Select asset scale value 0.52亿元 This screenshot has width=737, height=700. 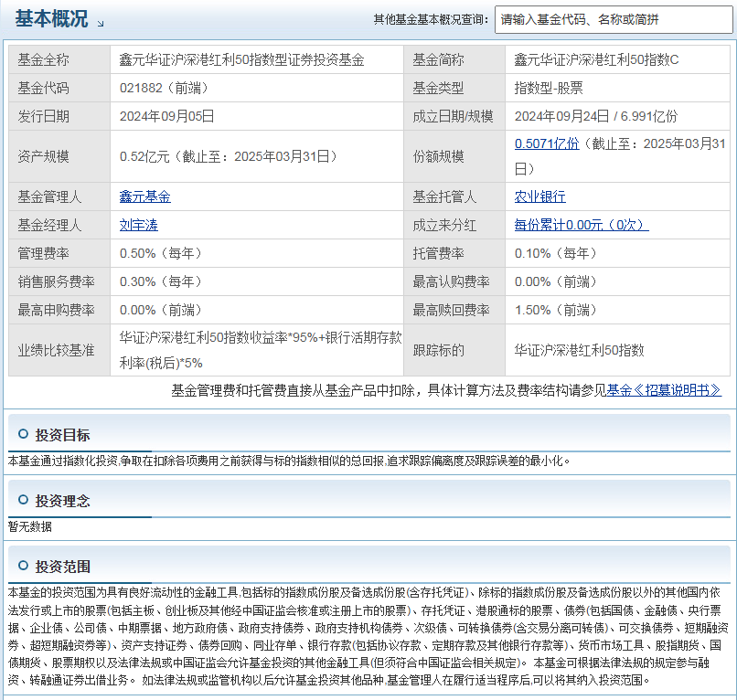coord(144,156)
